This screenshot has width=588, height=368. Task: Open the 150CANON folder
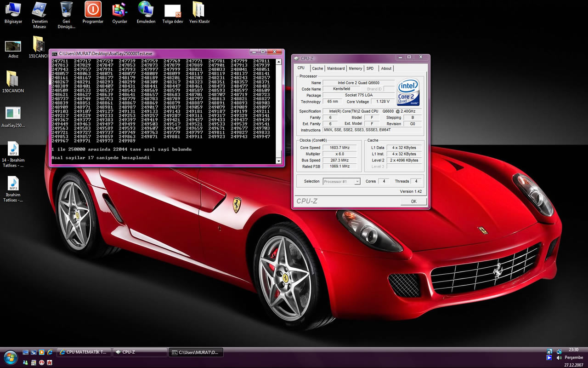click(13, 81)
